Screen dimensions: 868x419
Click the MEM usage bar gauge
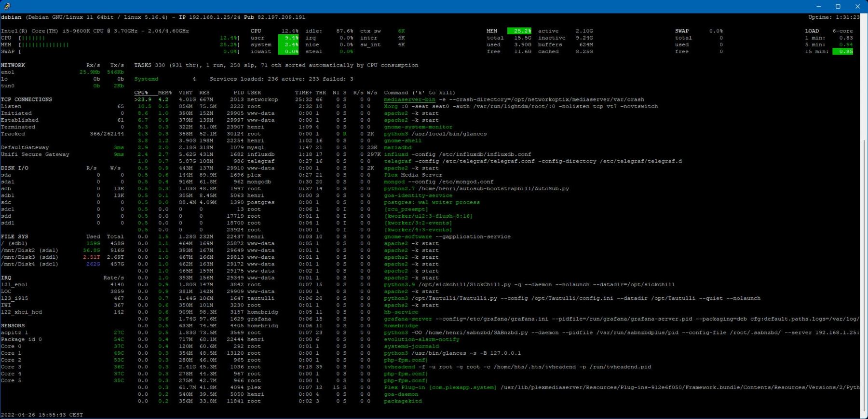coord(45,44)
